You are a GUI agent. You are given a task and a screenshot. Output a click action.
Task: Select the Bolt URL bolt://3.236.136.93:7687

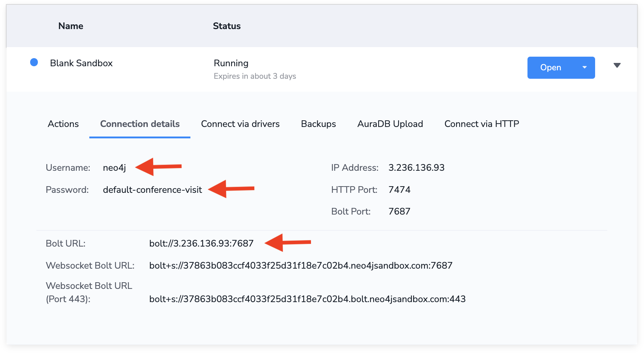pos(201,243)
